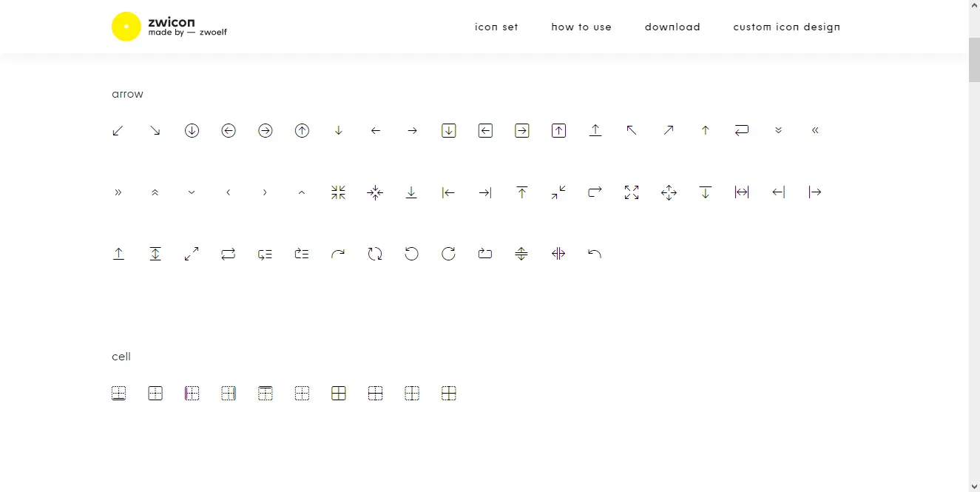Select the horizontal split arrows icon
The height and width of the screenshot is (492, 980).
coord(558,254)
